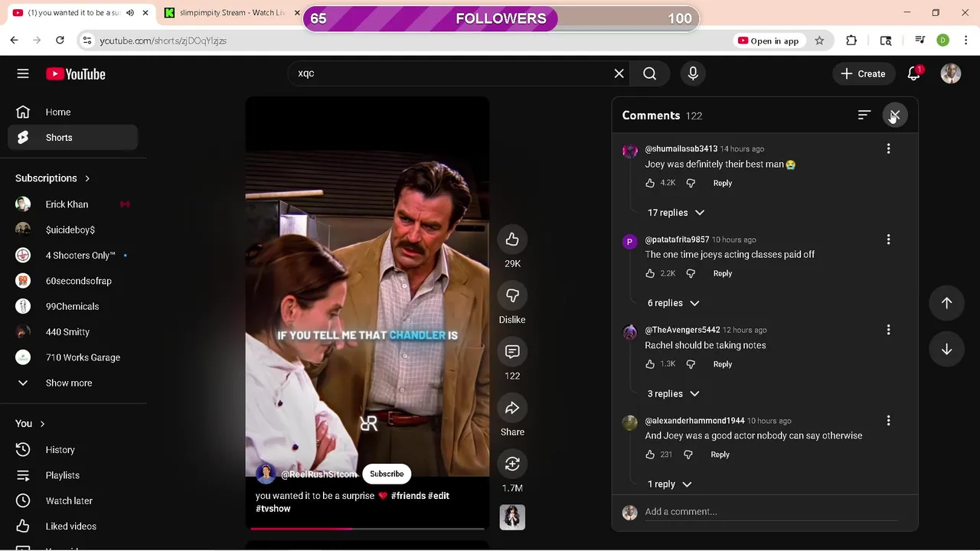Click the #tvshow hashtag link

tap(273, 508)
